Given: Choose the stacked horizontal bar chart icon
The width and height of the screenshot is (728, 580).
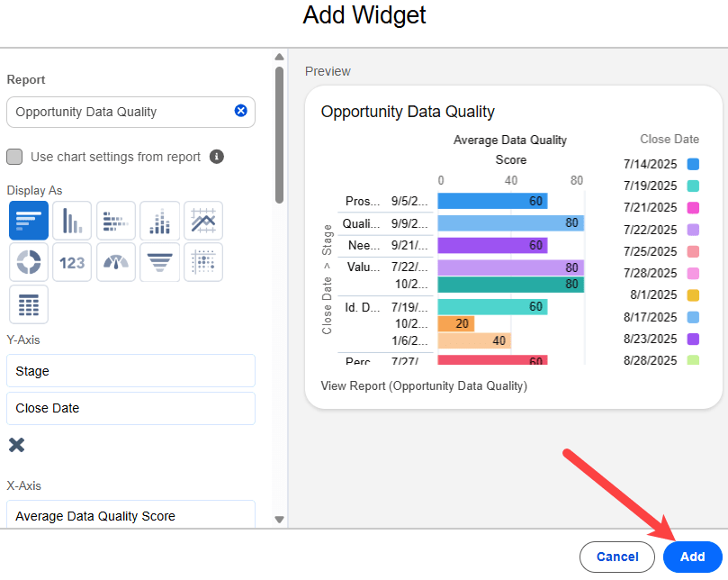Looking at the screenshot, I should tap(116, 221).
